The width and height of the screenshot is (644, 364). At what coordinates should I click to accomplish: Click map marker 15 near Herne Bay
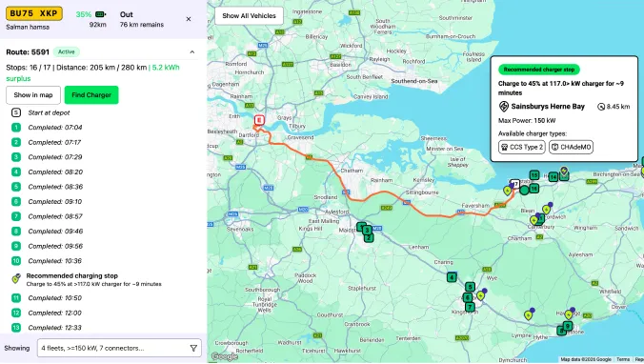click(533, 175)
